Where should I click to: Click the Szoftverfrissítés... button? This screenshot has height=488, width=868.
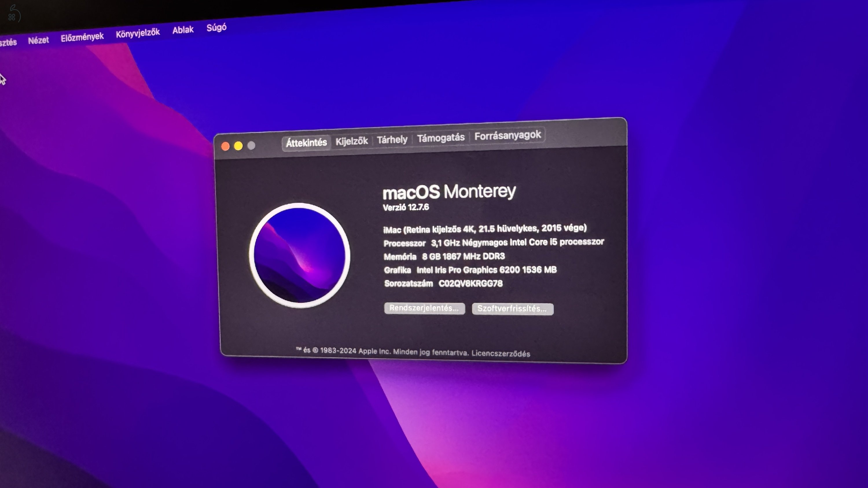(512, 309)
